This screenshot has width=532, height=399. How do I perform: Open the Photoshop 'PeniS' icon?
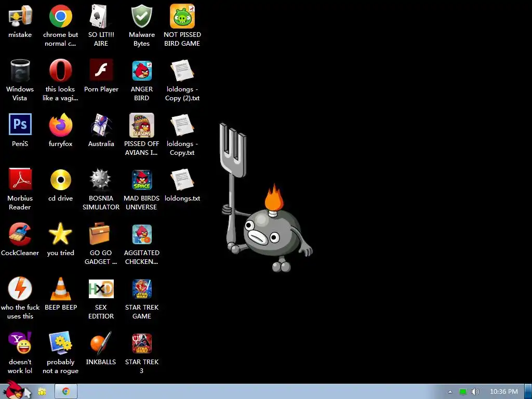(20, 124)
